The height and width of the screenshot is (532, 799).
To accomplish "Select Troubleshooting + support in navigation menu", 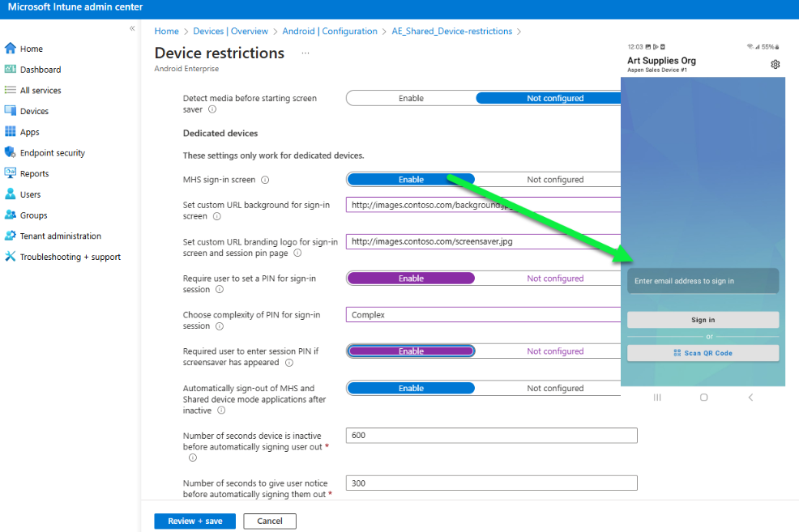I will click(x=70, y=257).
